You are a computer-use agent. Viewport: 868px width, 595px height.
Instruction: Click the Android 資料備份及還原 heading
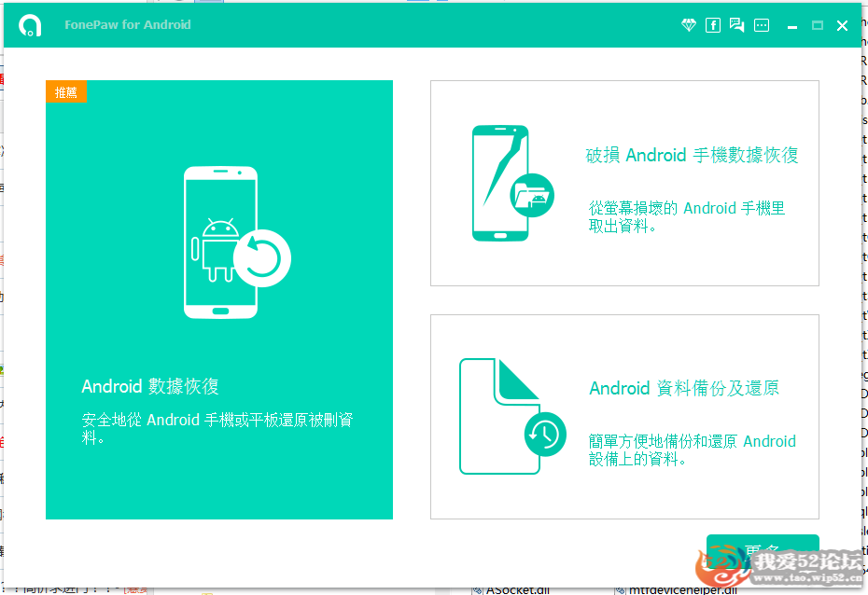(x=684, y=388)
